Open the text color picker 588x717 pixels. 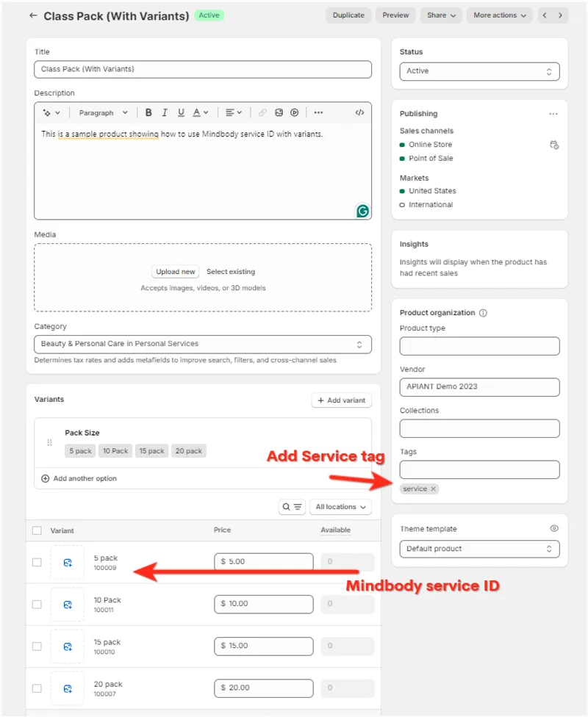tap(200, 112)
